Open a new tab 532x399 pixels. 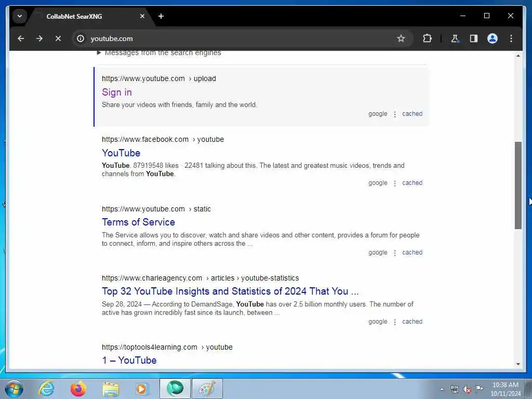tap(161, 16)
